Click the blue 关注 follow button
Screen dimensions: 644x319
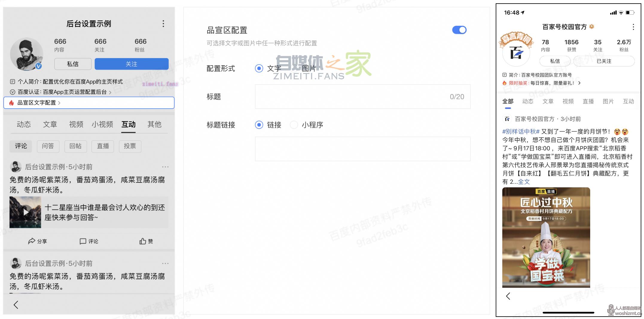[132, 64]
